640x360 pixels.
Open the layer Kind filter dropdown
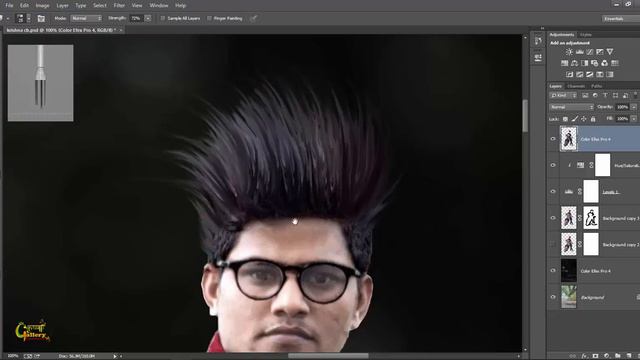click(x=563, y=96)
